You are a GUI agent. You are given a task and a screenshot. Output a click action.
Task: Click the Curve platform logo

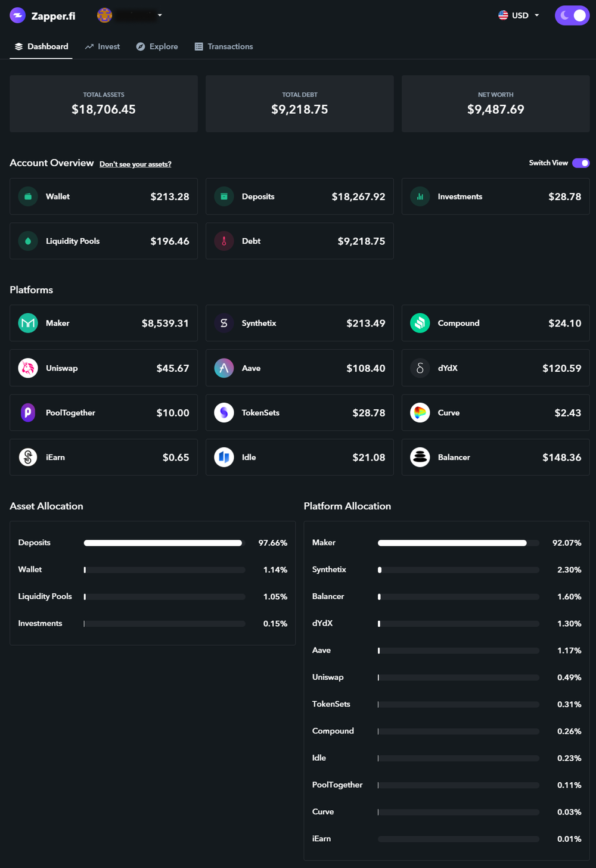420,413
